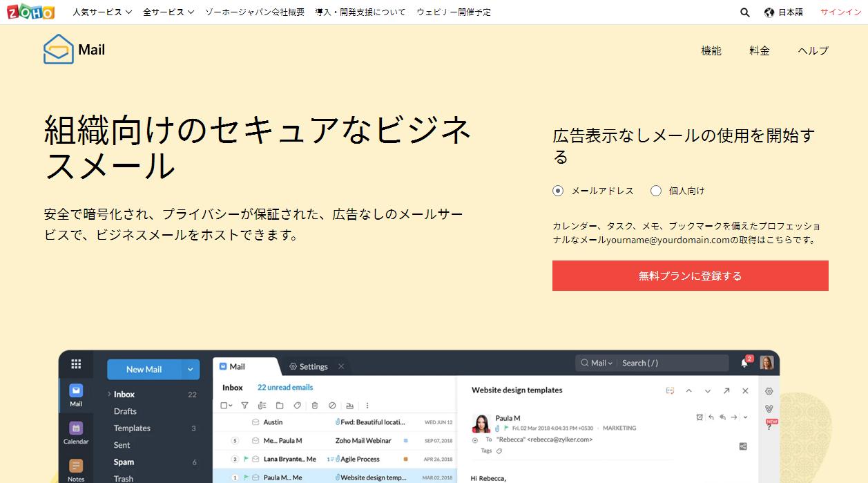
Task: Expand the 人気サービス dropdown menu
Action: (102, 12)
